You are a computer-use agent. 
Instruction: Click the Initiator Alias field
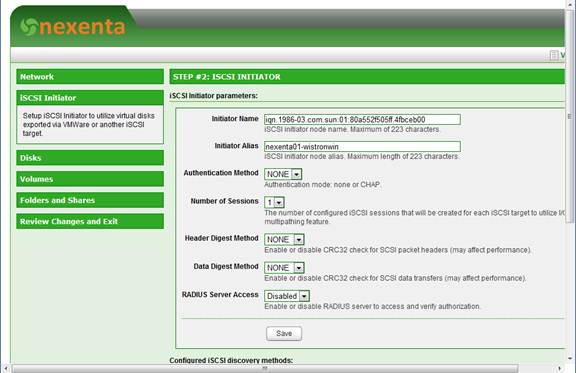coord(362,146)
